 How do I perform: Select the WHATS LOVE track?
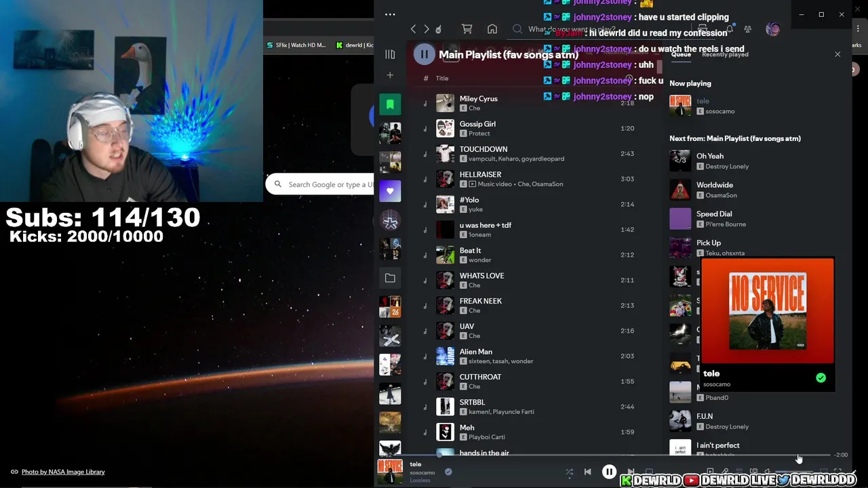(x=481, y=276)
